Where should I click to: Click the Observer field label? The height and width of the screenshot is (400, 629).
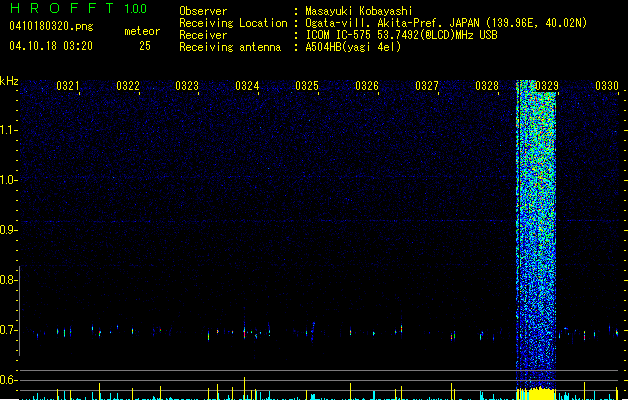point(203,11)
